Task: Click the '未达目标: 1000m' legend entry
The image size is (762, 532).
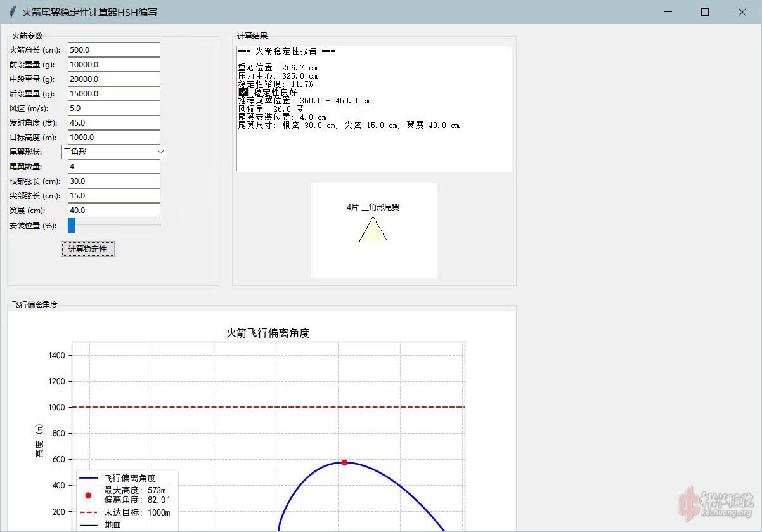Action: click(124, 512)
